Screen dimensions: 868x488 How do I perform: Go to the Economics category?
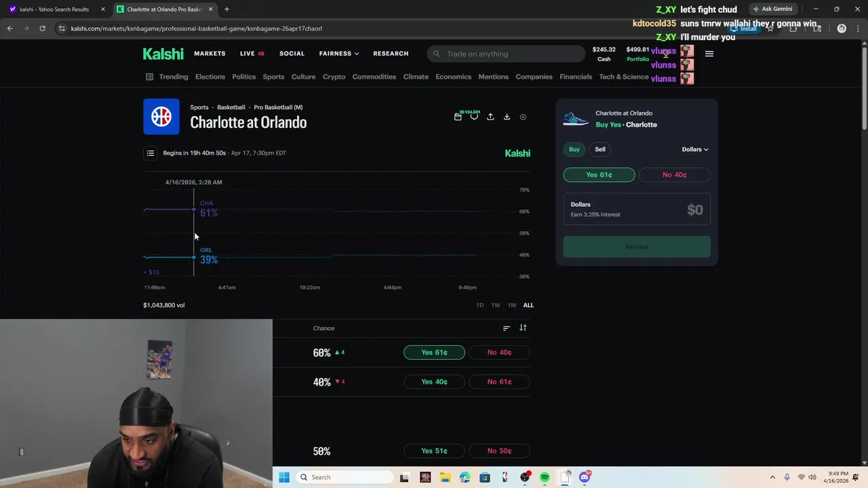click(453, 77)
